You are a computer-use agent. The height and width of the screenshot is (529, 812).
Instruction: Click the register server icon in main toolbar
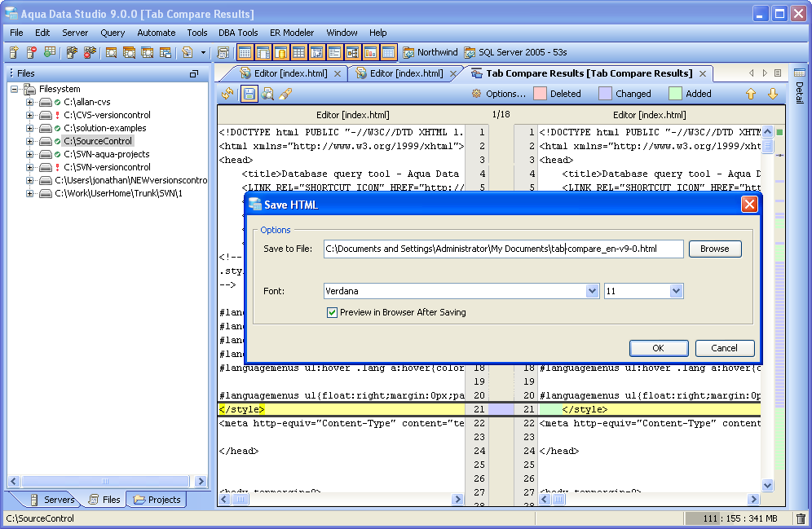pyautogui.click(x=14, y=52)
